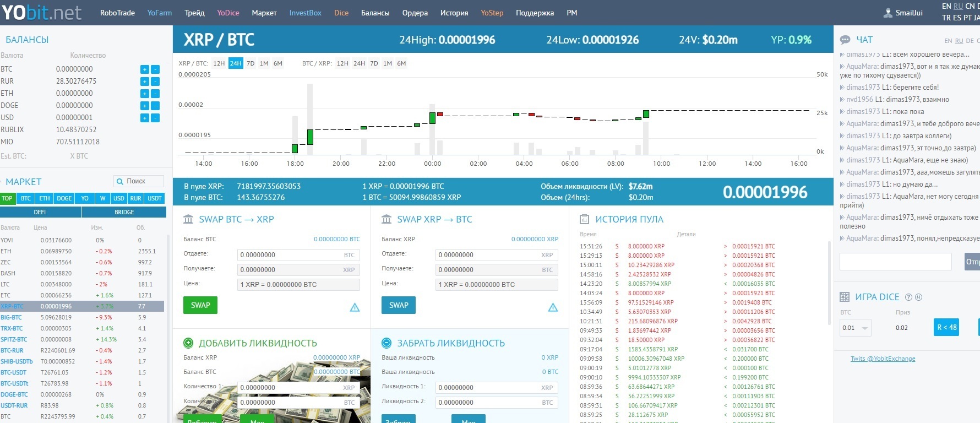Open the YoFarm menu item
The height and width of the screenshot is (423, 980).
(x=160, y=13)
